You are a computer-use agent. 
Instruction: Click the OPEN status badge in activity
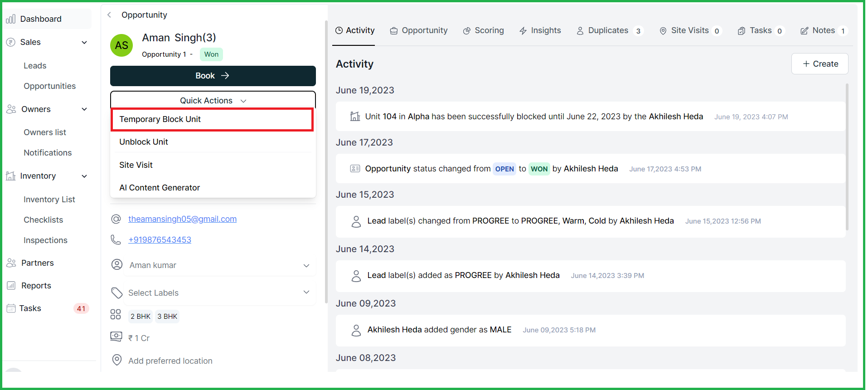coord(504,169)
